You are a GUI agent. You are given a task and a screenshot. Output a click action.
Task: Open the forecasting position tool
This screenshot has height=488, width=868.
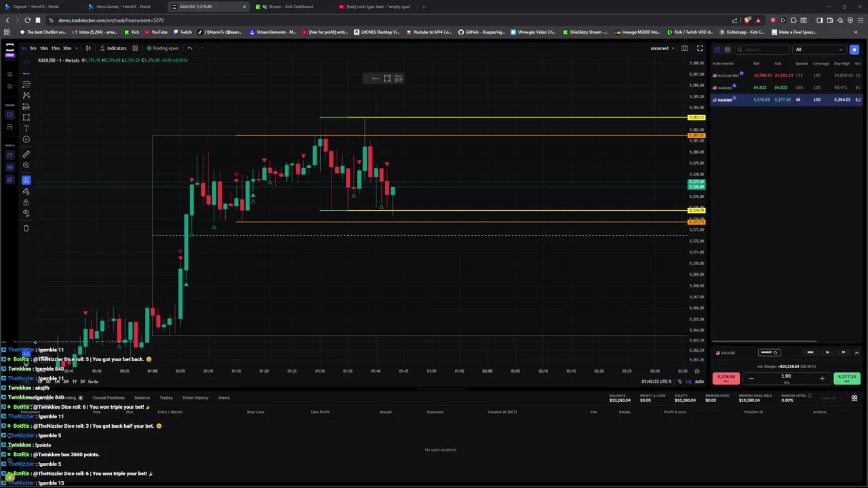26,106
